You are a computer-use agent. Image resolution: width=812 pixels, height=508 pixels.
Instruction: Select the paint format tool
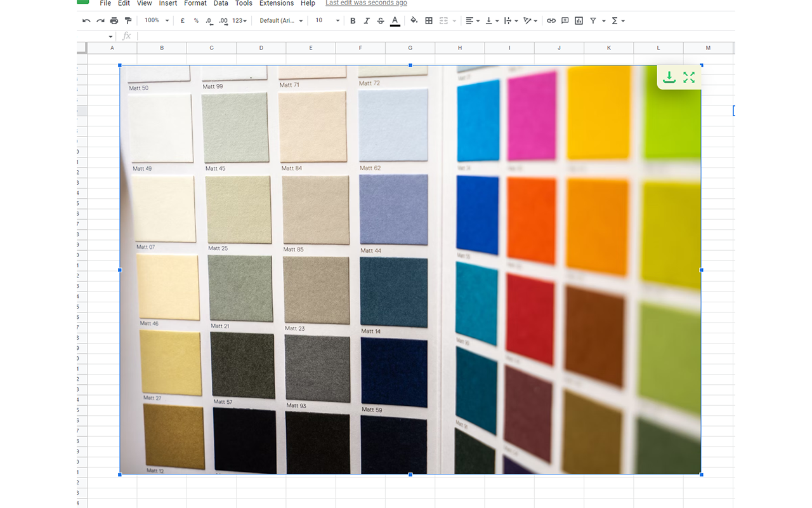pos(128,20)
